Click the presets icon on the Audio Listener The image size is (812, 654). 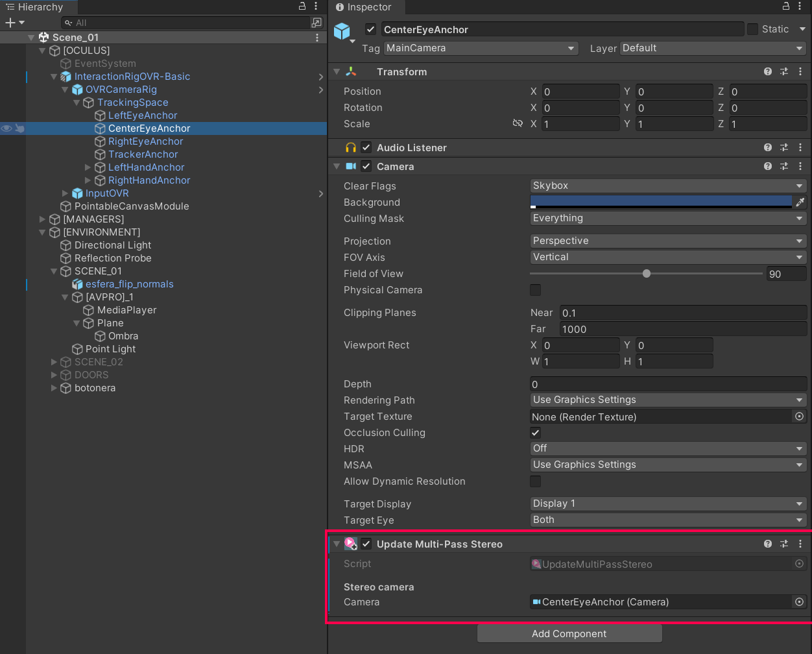click(784, 147)
